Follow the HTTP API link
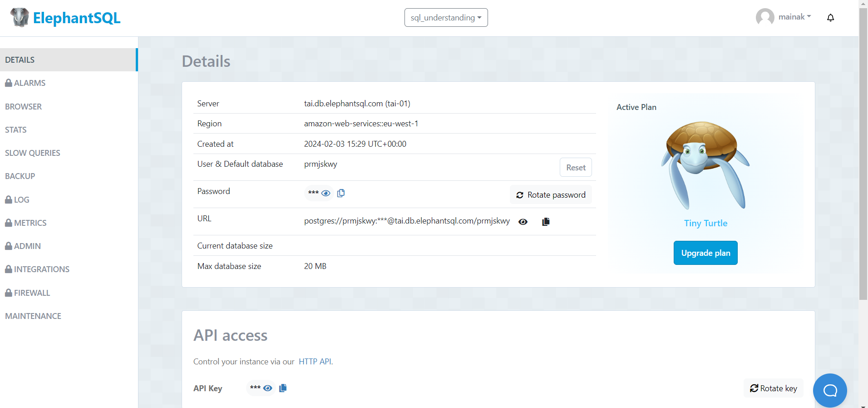This screenshot has height=408, width=868. pyautogui.click(x=315, y=362)
